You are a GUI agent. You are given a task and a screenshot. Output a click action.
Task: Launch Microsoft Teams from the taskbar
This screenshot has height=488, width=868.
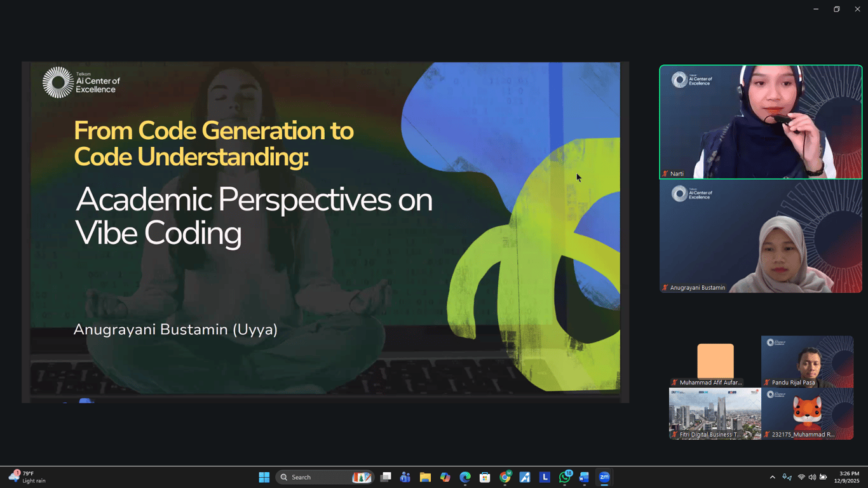pos(405,477)
